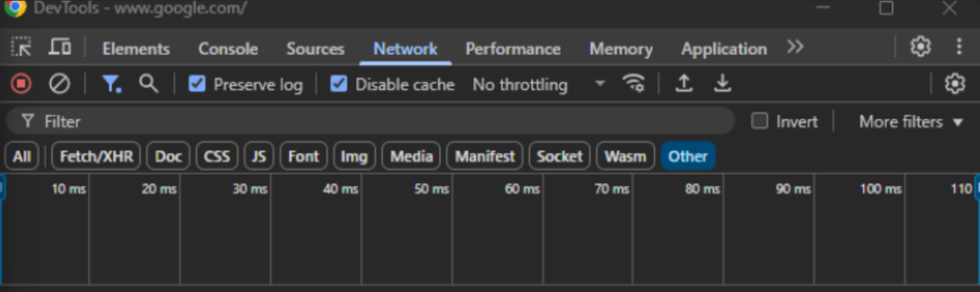Show more DevTools tabs chevron
Image resolution: width=980 pixels, height=292 pixels.
click(x=795, y=47)
